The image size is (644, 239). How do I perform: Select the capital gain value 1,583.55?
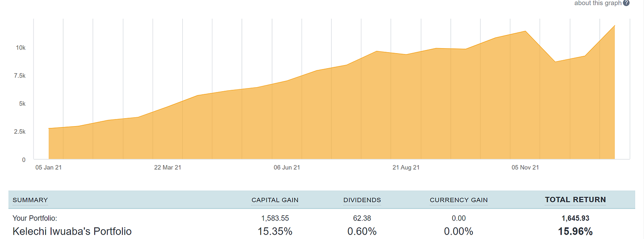275,218
